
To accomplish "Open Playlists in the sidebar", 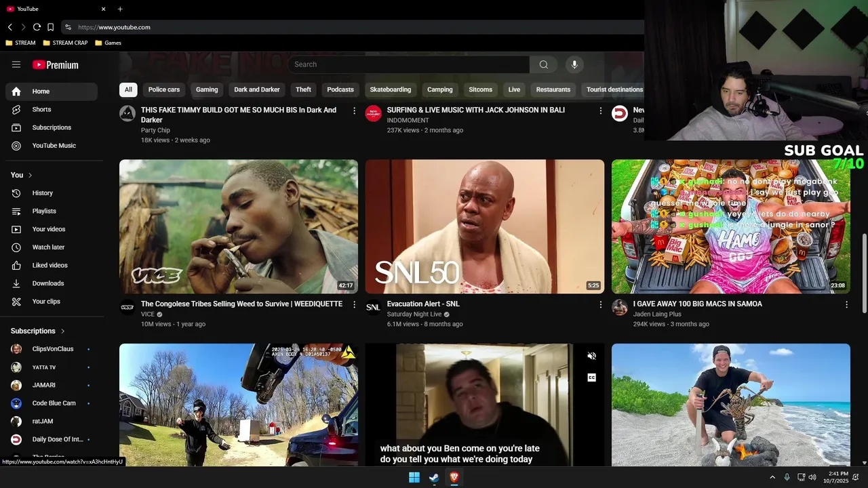I will (x=52, y=211).
